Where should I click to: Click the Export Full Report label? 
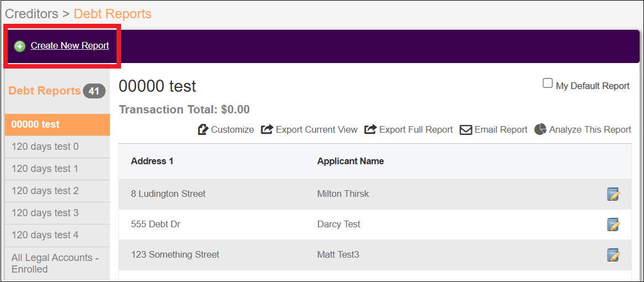[416, 130]
